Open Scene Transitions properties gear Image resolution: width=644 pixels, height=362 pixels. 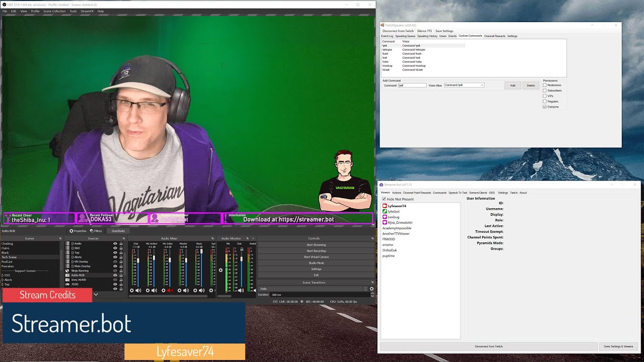tap(372, 289)
